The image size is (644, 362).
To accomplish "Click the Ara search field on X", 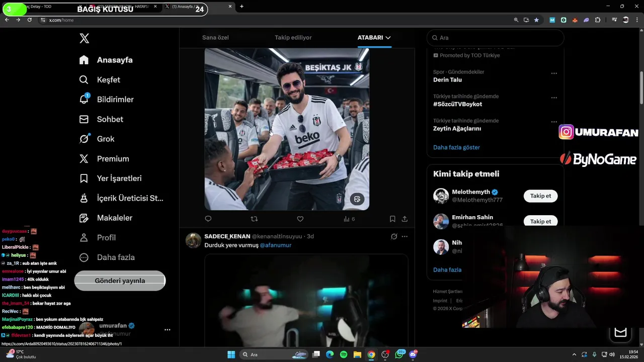I will click(x=495, y=38).
